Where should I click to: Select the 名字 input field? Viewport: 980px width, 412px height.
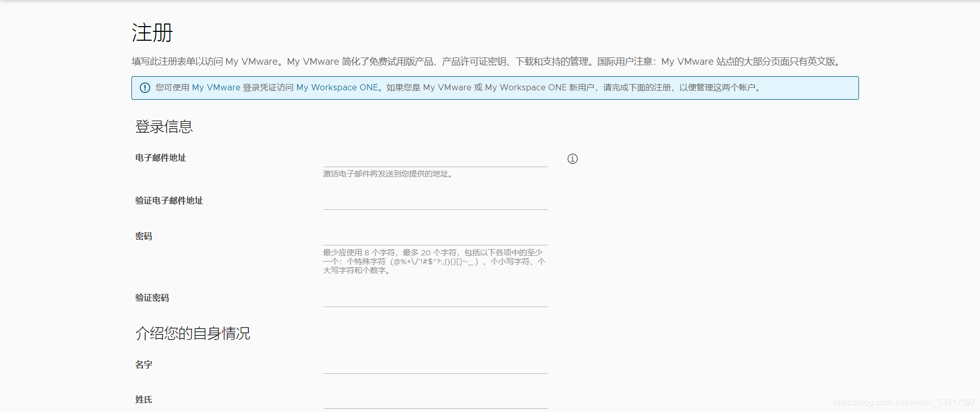(435, 366)
